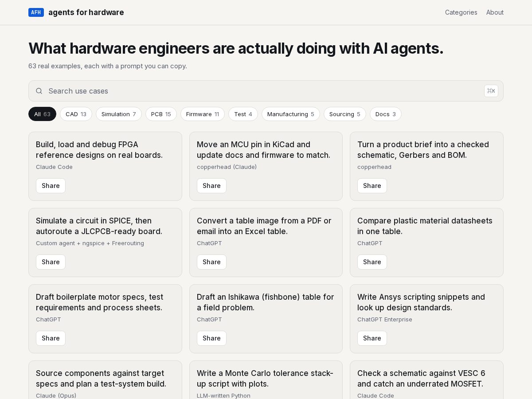Focus the Search use cases field
532x399 pixels.
[266, 91]
